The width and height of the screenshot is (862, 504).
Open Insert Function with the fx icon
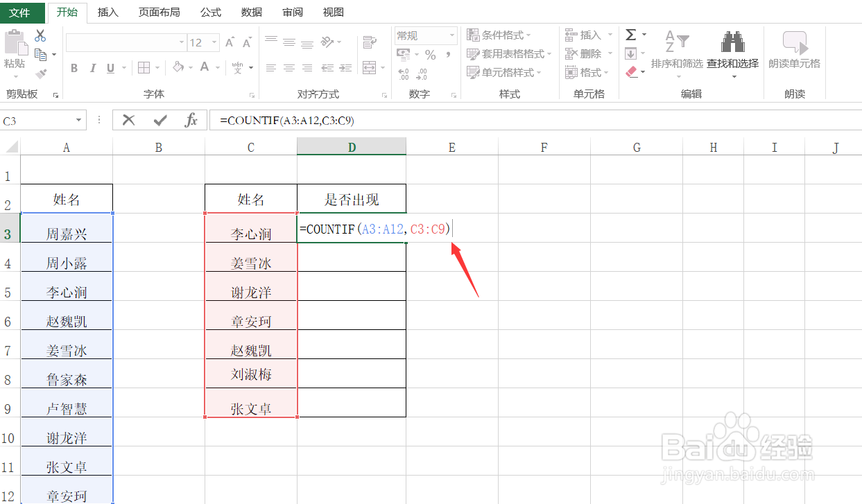pos(191,119)
